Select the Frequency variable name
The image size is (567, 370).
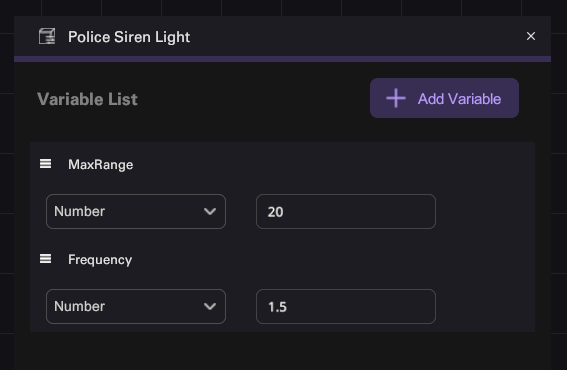(100, 260)
